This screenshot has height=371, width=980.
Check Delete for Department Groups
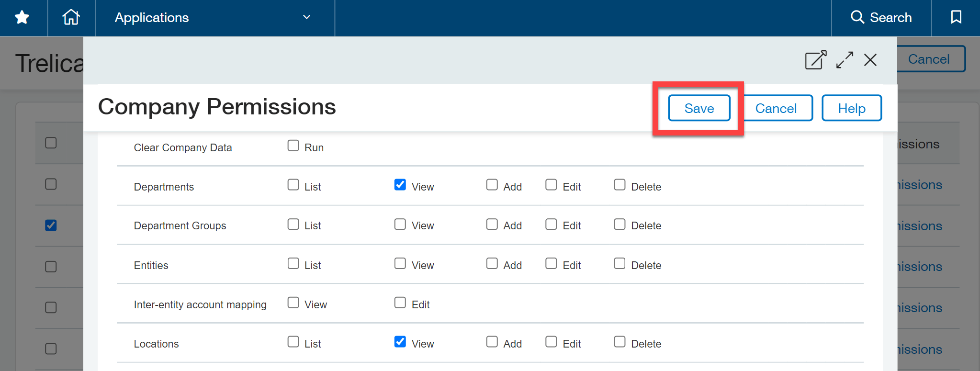(x=620, y=224)
